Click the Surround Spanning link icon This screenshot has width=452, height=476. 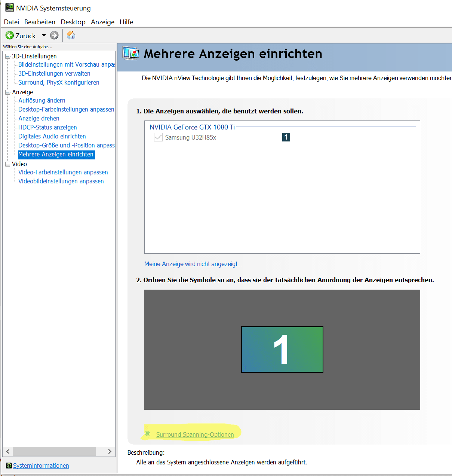(148, 434)
